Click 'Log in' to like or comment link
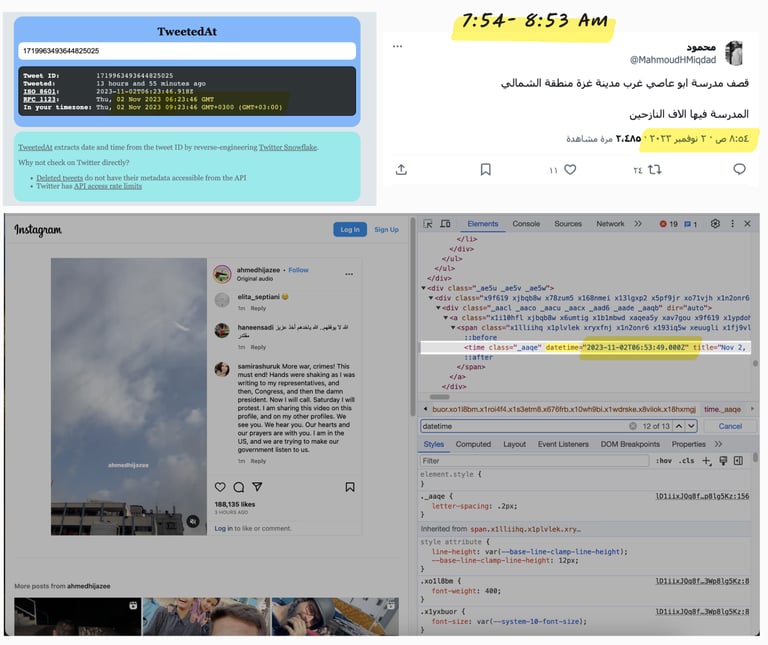The height and width of the screenshot is (645, 768). coord(223,528)
